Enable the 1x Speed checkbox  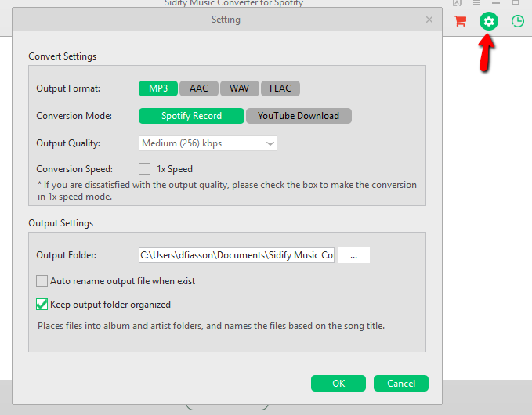point(144,168)
